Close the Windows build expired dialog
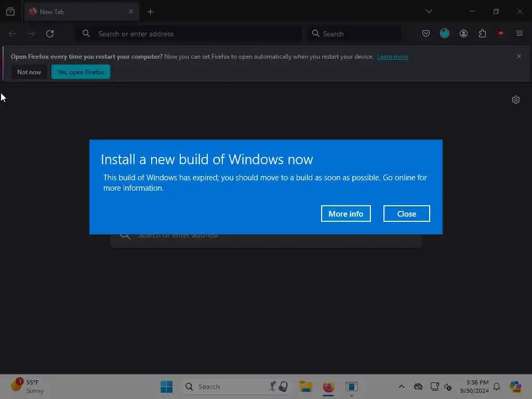Image resolution: width=532 pixels, height=399 pixels. click(x=406, y=214)
